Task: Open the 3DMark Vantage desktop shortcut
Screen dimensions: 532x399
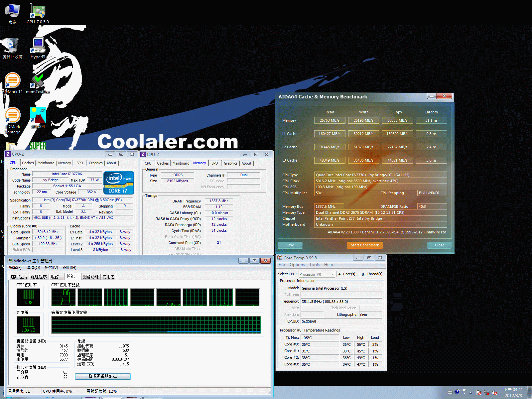Action: click(13, 120)
